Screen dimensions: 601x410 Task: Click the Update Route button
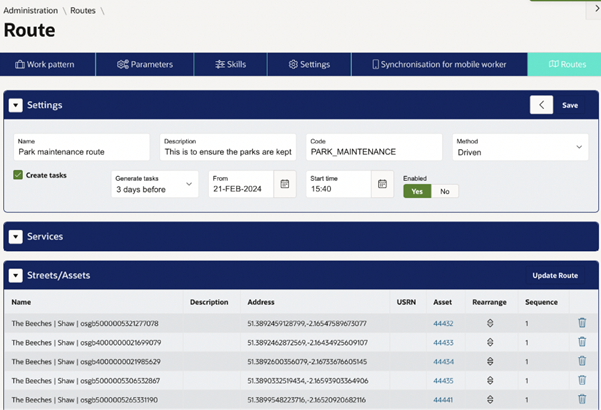tap(555, 275)
